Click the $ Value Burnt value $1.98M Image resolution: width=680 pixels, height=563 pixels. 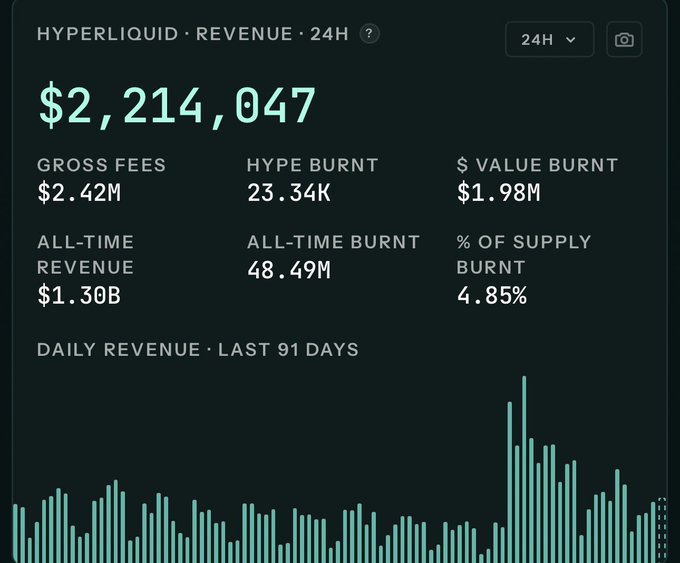click(x=499, y=193)
